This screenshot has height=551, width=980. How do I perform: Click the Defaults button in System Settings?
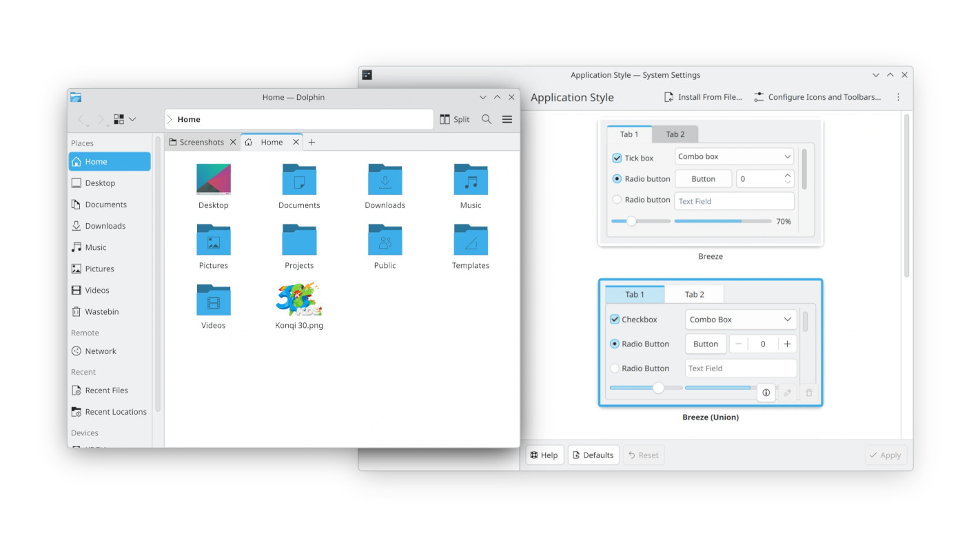pyautogui.click(x=593, y=455)
